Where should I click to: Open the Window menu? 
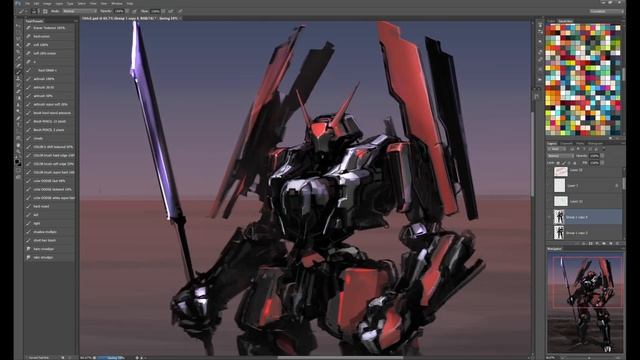pos(117,3)
